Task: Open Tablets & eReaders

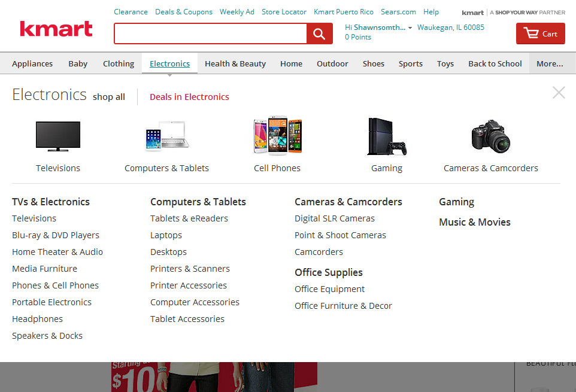Action: pyautogui.click(x=189, y=219)
